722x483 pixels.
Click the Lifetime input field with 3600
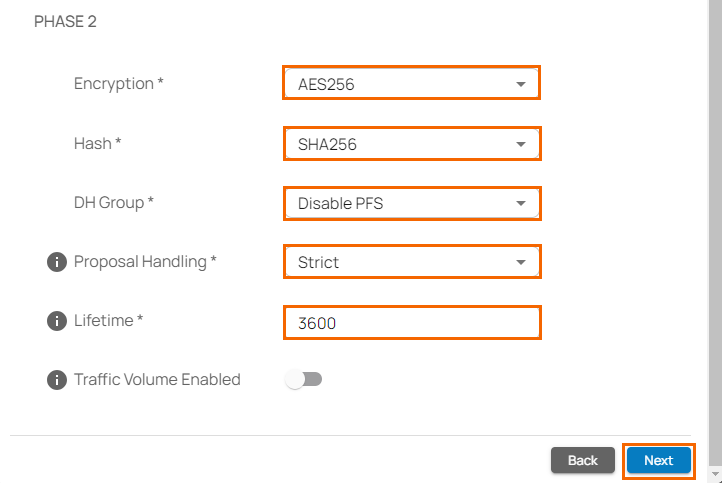pos(411,322)
